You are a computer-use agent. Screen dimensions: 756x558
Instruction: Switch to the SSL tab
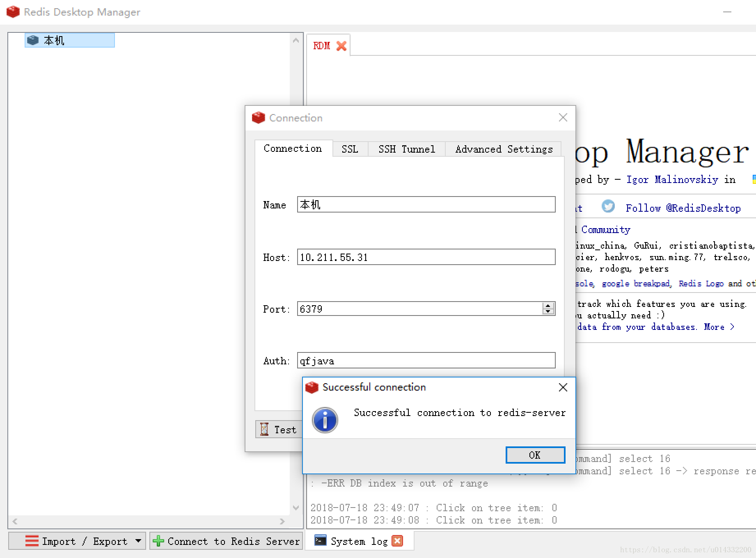point(350,149)
